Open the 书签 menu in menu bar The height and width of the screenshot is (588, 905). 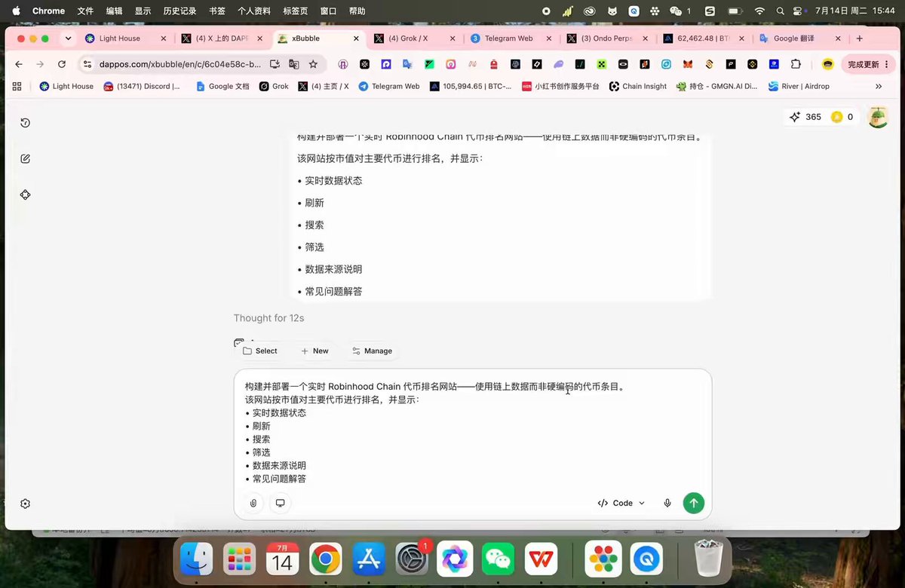pos(217,11)
